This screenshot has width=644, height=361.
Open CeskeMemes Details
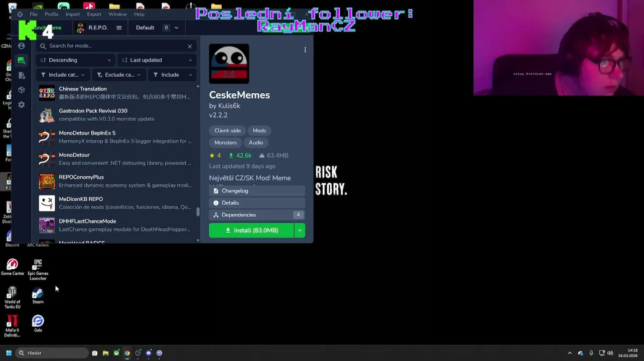click(x=257, y=203)
